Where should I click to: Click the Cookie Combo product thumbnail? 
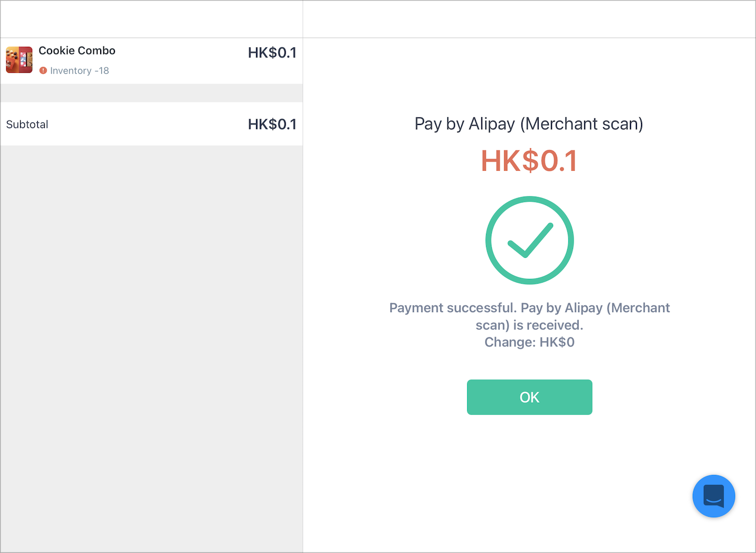[x=19, y=60]
